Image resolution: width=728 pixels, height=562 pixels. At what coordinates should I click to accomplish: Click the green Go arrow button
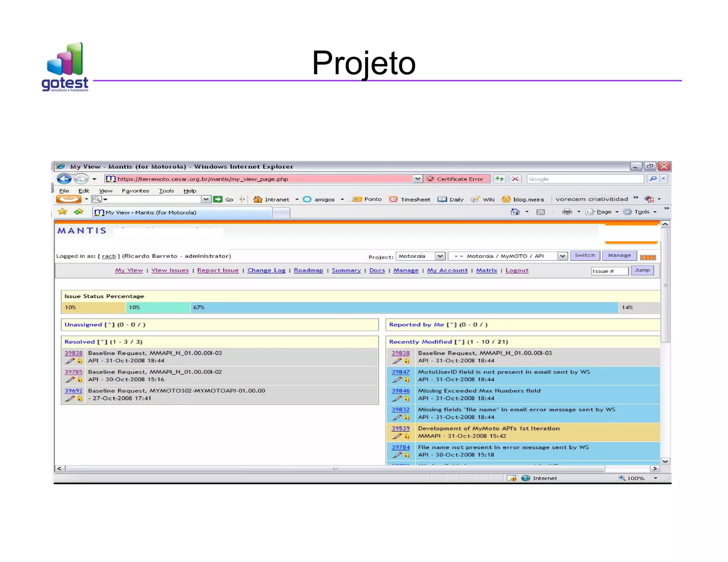[218, 199]
